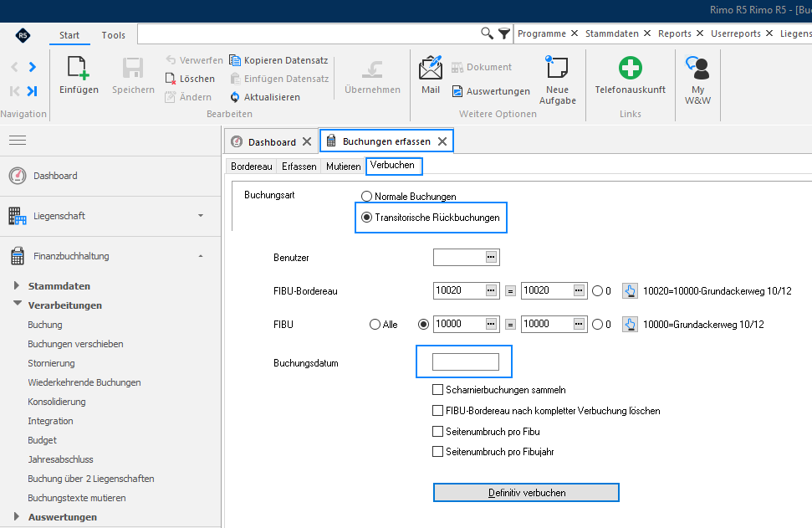Open Wiederkehrende Buchungen in sidebar
The height and width of the screenshot is (528, 812).
(84, 382)
